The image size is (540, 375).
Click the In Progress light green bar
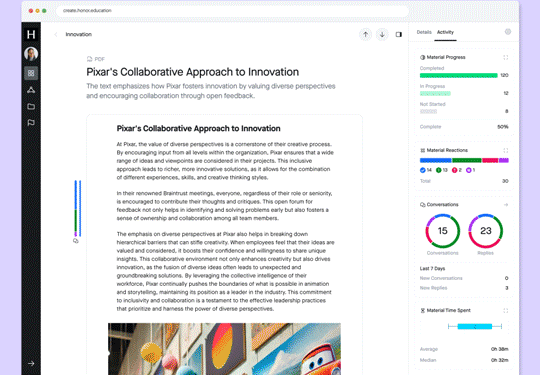(435, 93)
